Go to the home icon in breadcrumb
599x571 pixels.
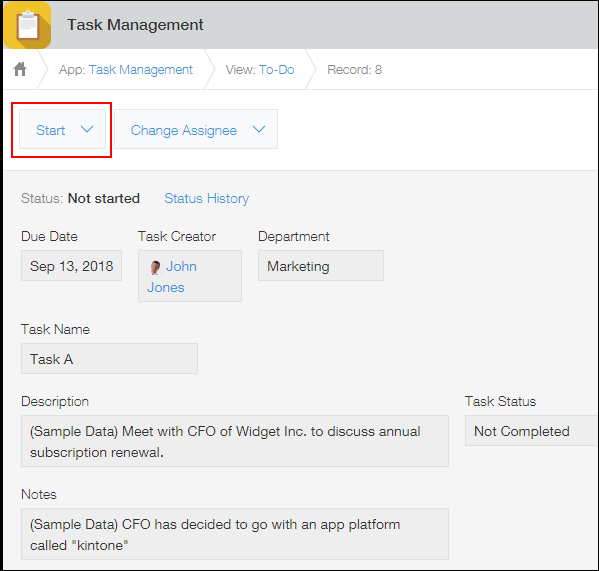click(x=20, y=69)
